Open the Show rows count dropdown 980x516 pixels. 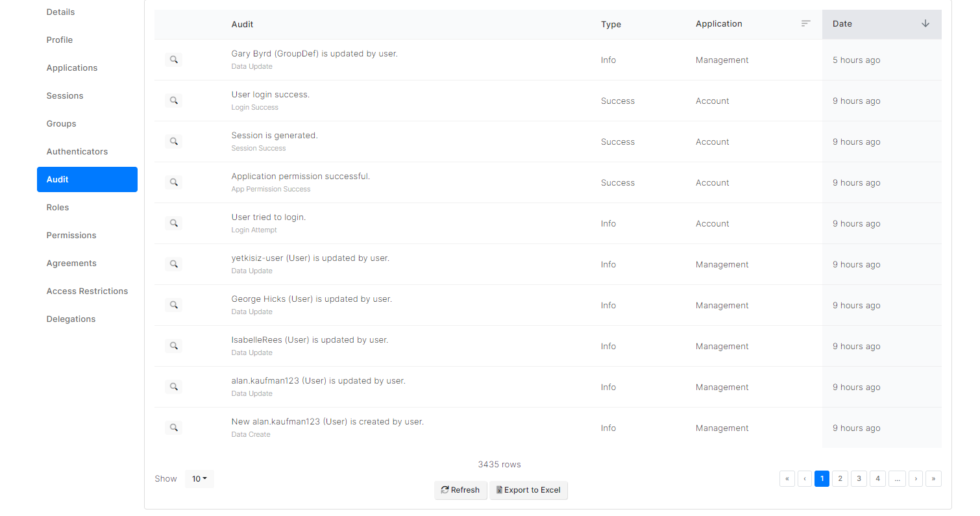tap(199, 479)
